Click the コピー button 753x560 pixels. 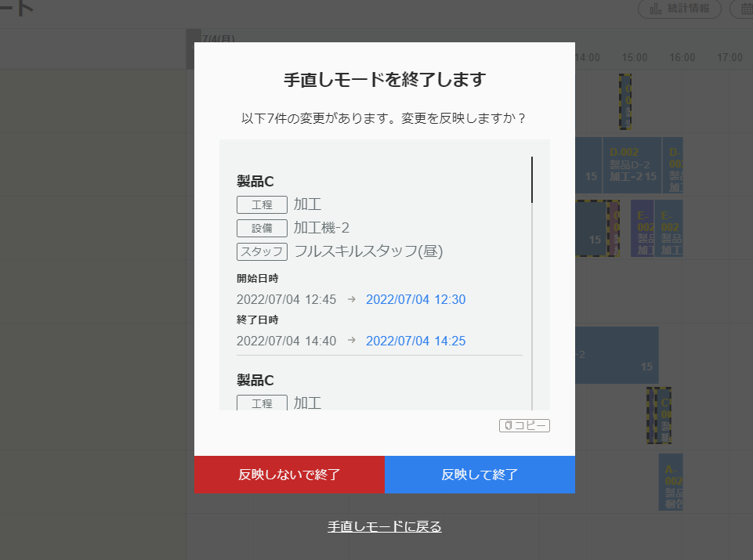(524, 425)
